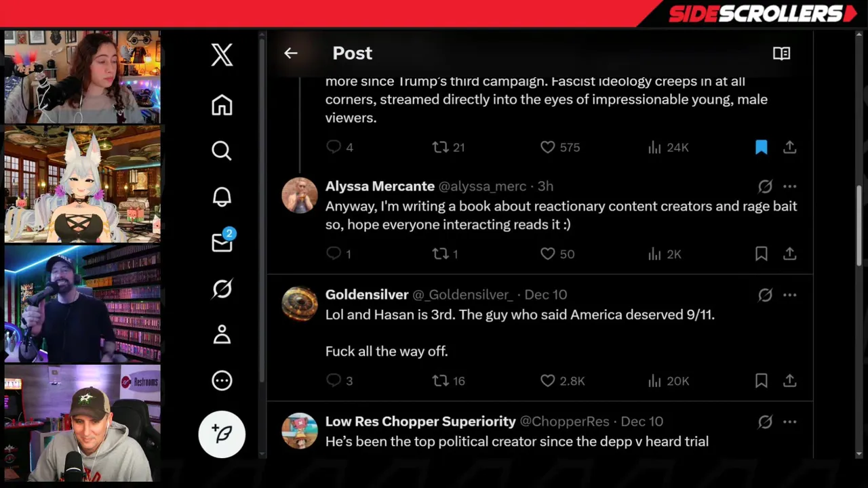This screenshot has height=488, width=868.
Task: Go back using the Post arrow
Action: pyautogui.click(x=291, y=53)
